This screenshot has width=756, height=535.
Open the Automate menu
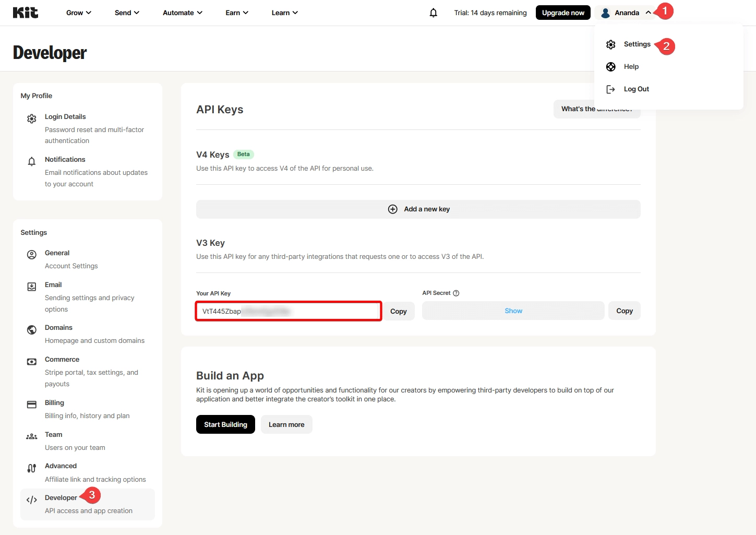tap(182, 12)
